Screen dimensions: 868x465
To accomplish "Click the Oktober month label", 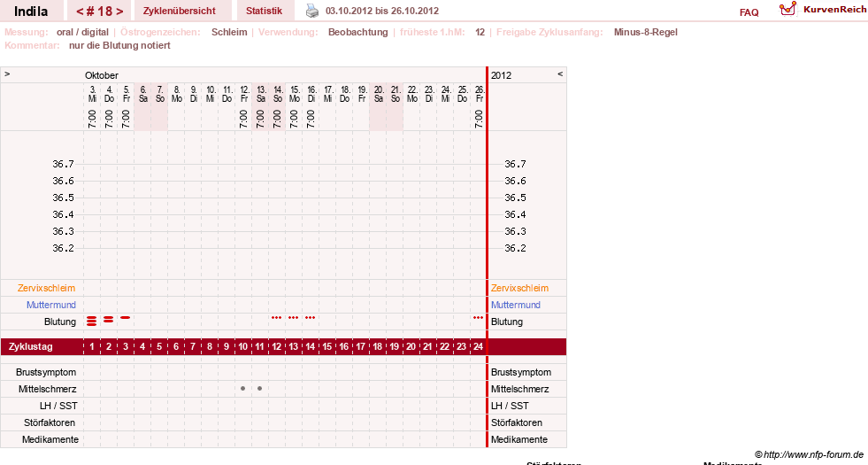I will click(101, 75).
